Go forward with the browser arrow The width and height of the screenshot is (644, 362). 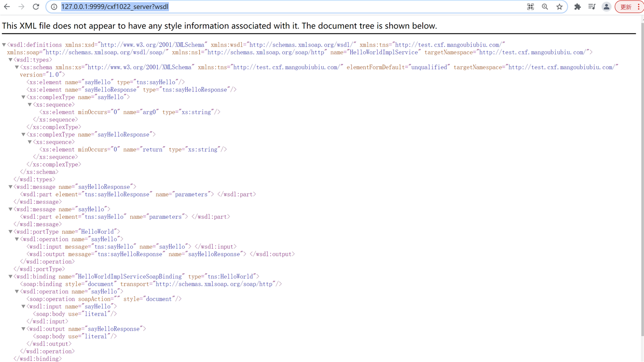click(21, 7)
